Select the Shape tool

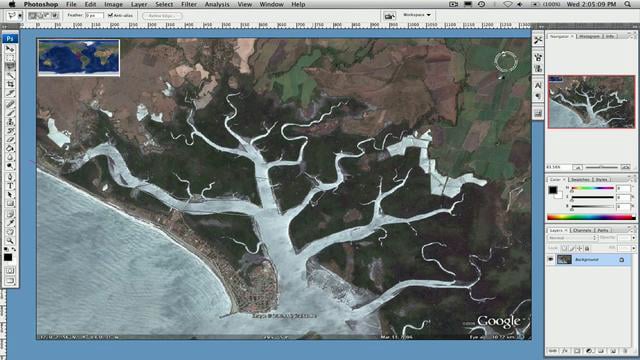pos(10,204)
